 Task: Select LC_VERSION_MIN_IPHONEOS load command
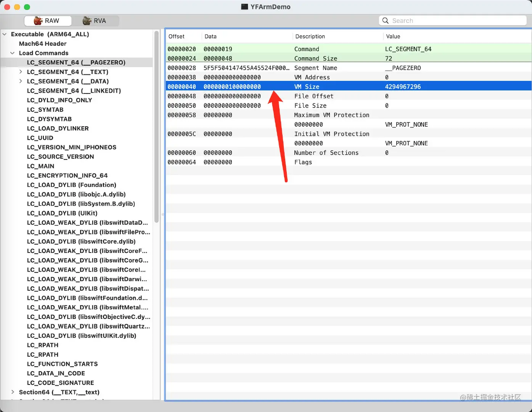coord(72,147)
